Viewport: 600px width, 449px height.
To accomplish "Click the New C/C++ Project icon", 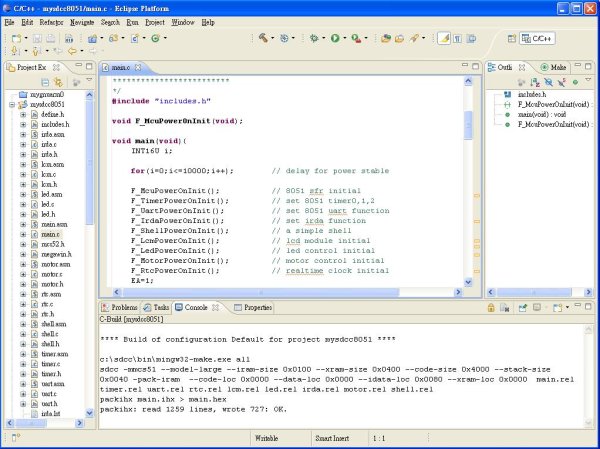I will click(x=92, y=38).
